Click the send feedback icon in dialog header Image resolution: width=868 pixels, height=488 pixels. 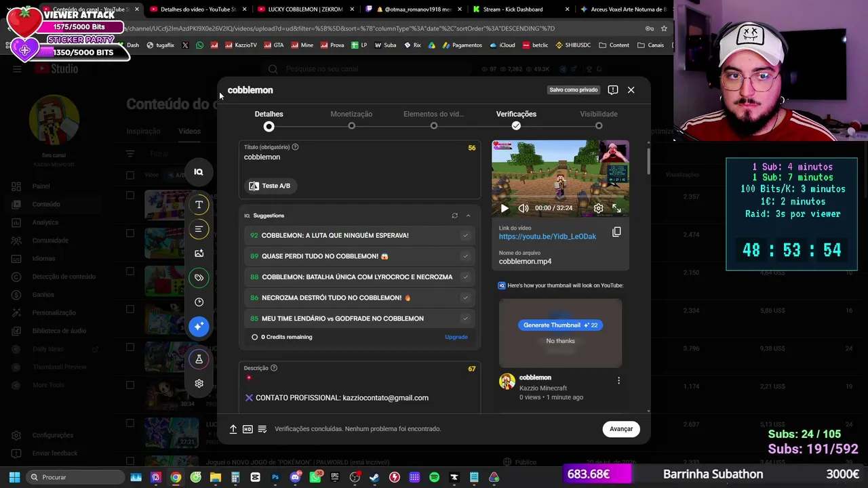coord(612,90)
